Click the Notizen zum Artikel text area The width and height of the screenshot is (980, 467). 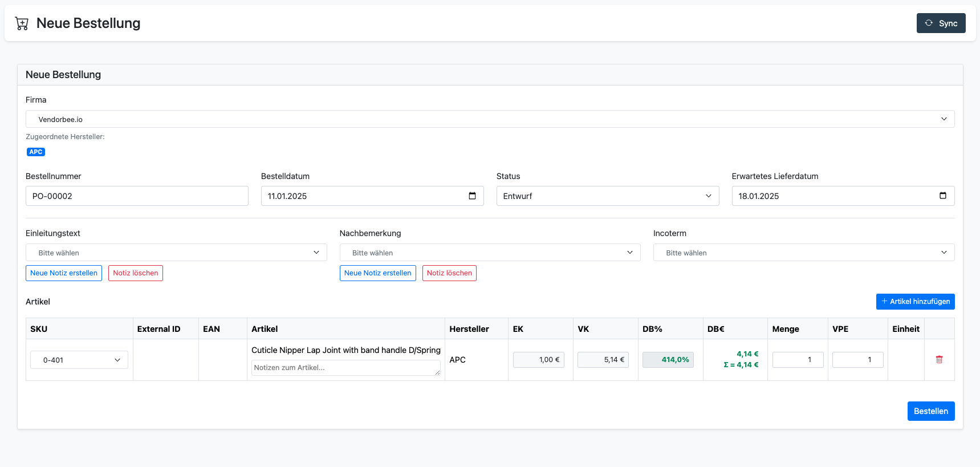346,368
